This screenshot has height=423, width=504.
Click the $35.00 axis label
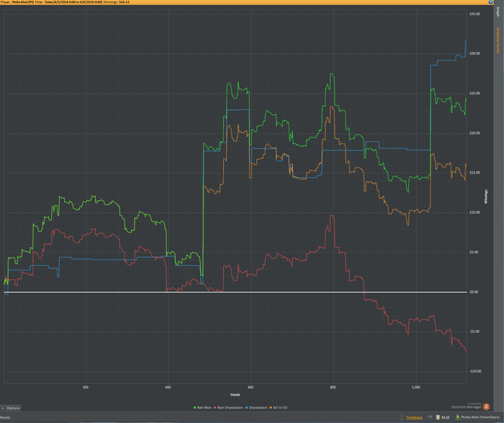click(474, 14)
